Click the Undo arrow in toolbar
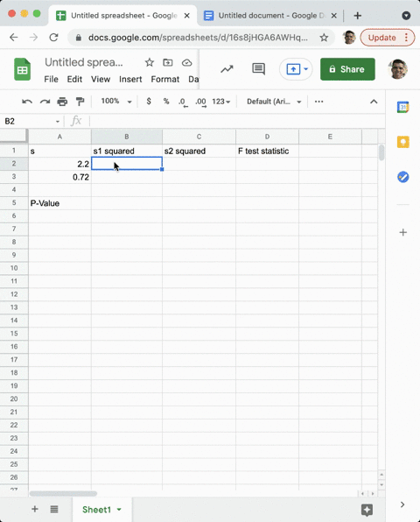Viewport: 420px width, 522px height. pyautogui.click(x=27, y=102)
